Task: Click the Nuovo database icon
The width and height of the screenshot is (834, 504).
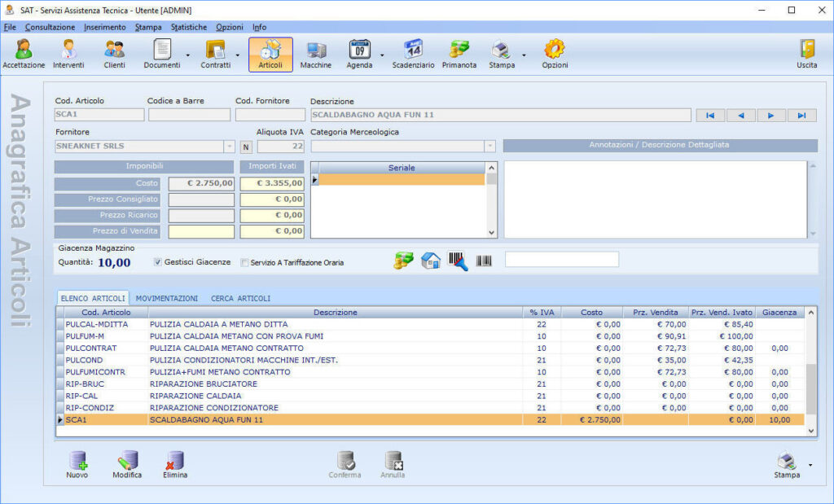Action: point(77,465)
